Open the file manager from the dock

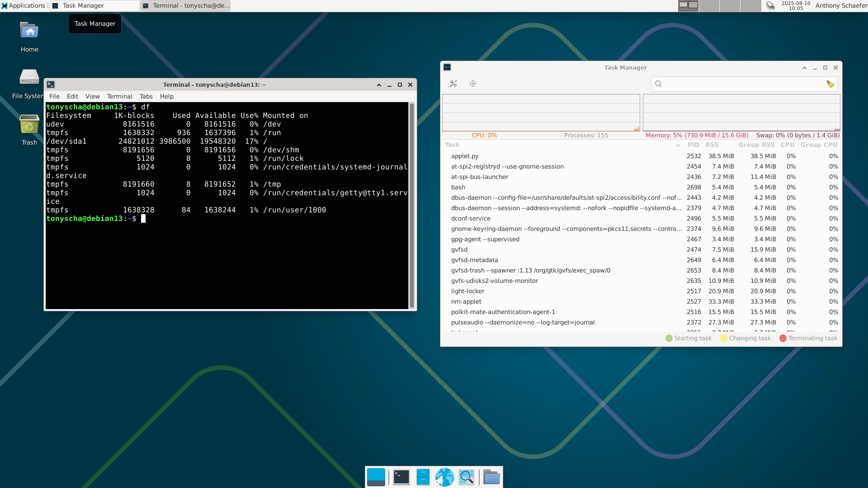point(423,477)
